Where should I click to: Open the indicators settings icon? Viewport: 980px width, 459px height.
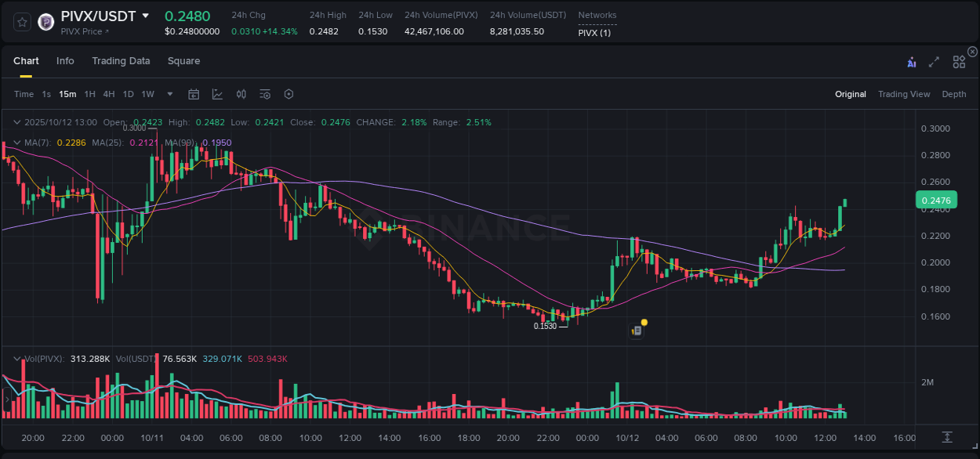[x=264, y=94]
